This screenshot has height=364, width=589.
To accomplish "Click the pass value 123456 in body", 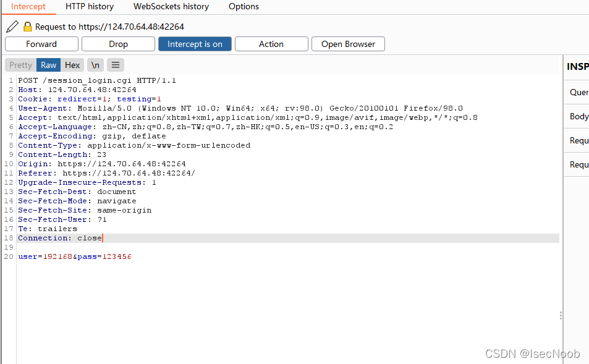I will 117,256.
